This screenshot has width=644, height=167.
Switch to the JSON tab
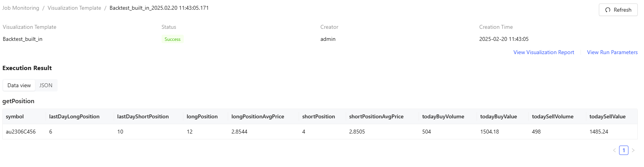46,85
